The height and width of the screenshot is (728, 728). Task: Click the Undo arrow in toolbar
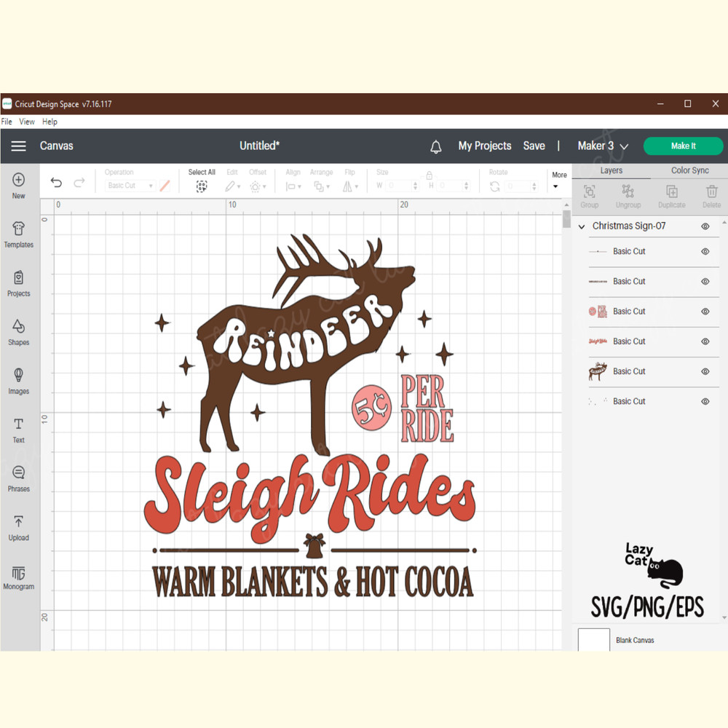pyautogui.click(x=56, y=182)
